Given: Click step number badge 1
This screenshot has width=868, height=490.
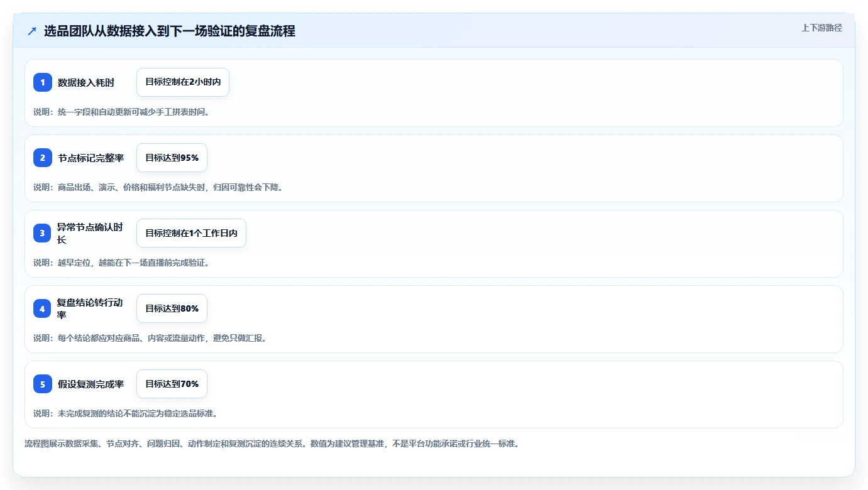Looking at the screenshot, I should 43,82.
